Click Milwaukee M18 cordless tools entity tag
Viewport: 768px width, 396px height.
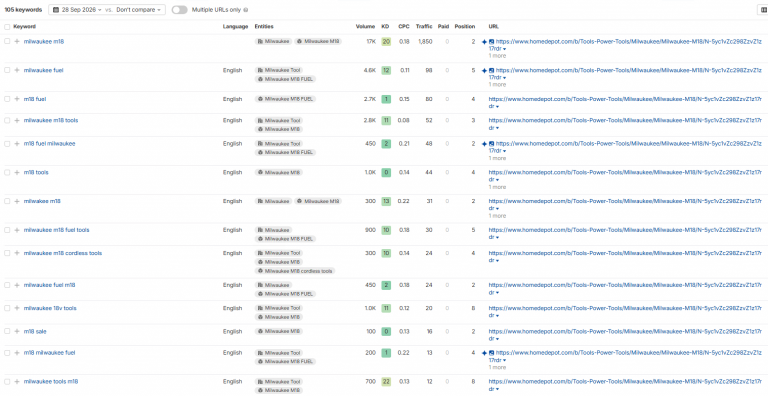[295, 271]
